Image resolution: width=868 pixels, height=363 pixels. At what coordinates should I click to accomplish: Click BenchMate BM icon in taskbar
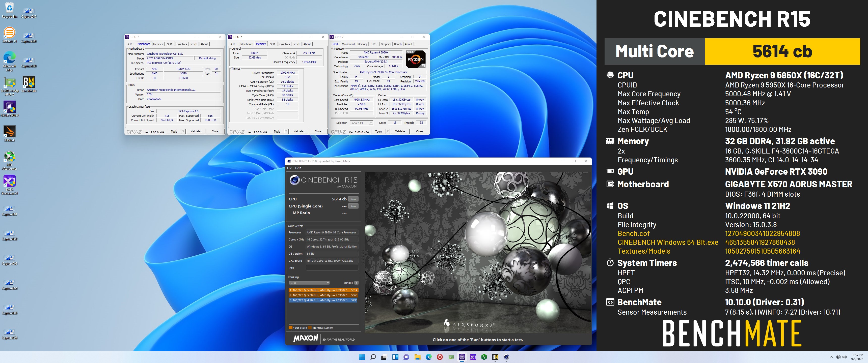495,357
